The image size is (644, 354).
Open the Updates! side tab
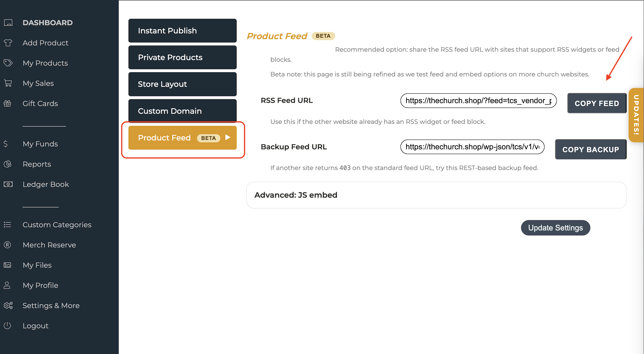[x=636, y=115]
